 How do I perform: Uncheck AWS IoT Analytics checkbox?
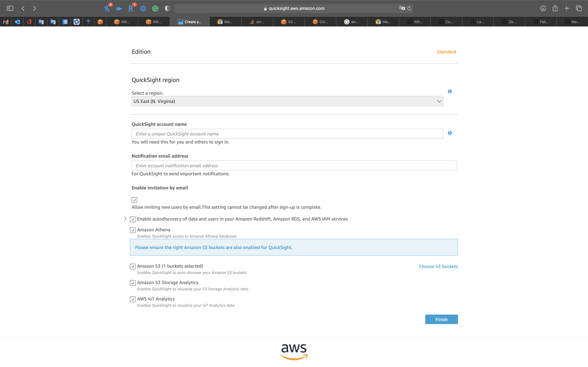133,299
